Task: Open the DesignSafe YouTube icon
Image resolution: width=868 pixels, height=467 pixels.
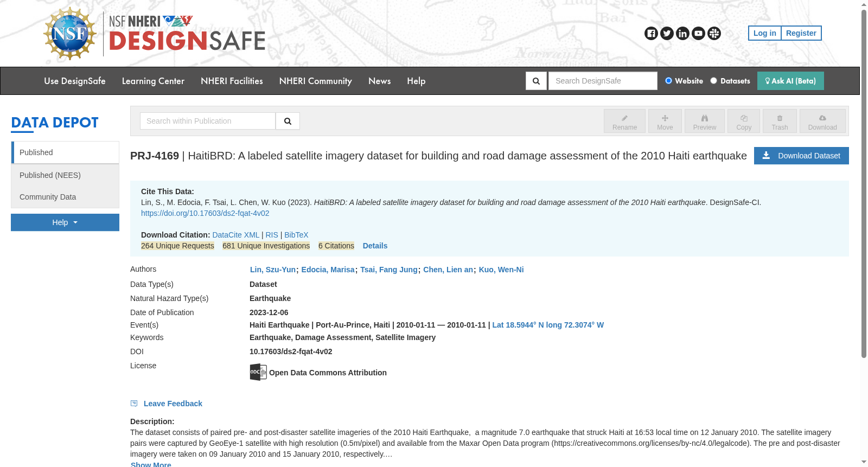Action: point(698,34)
